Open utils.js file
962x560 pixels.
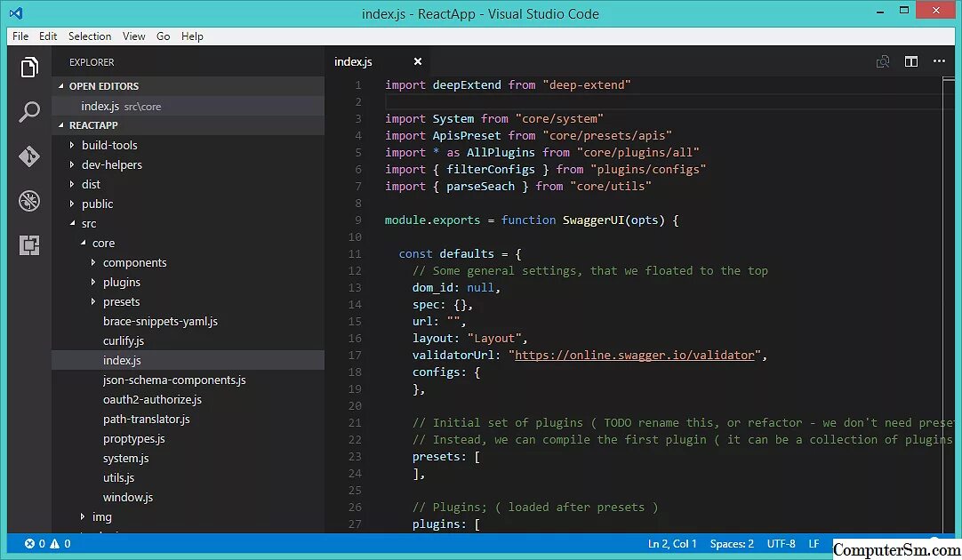(118, 478)
